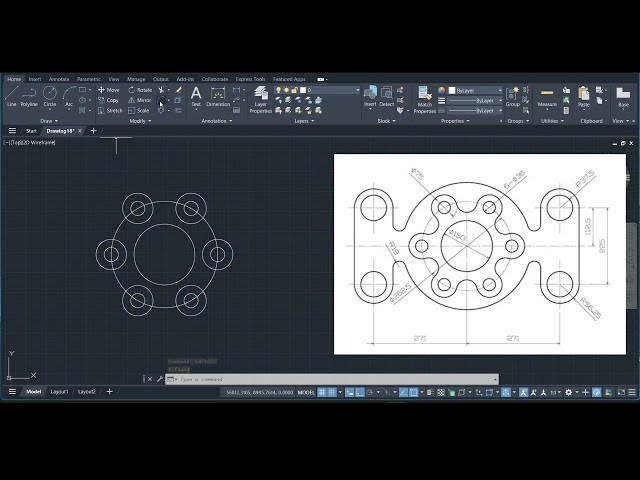Screen dimensions: 640x480
Task: Toggle lineweight display in status bar
Action: click(x=430, y=392)
